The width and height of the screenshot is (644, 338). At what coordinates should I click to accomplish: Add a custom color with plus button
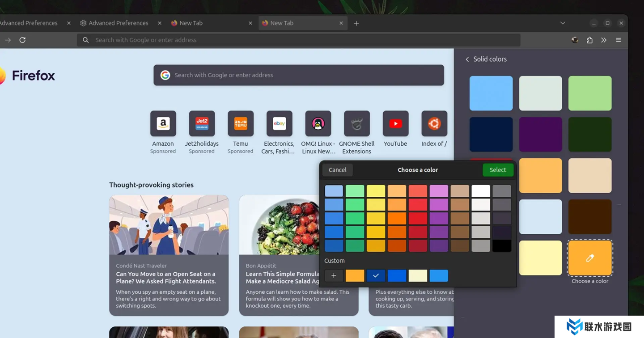coord(334,276)
